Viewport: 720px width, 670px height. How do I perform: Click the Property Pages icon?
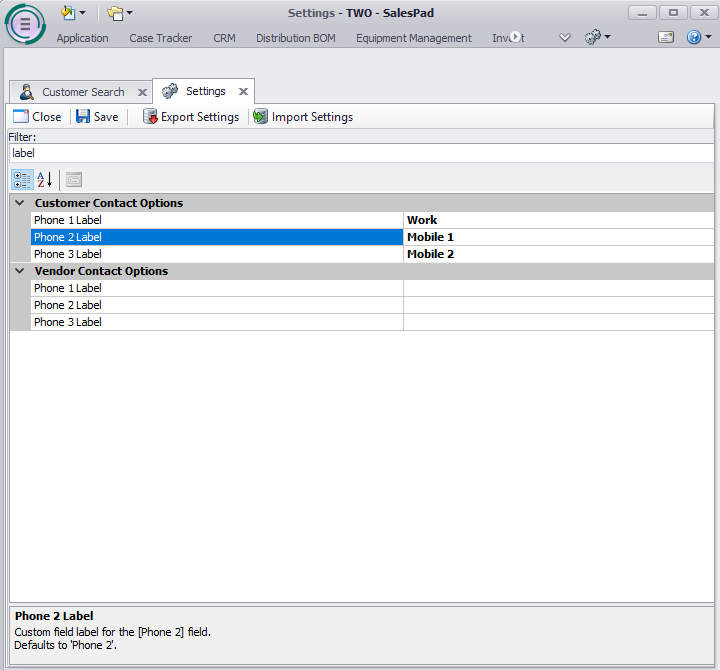pos(74,180)
